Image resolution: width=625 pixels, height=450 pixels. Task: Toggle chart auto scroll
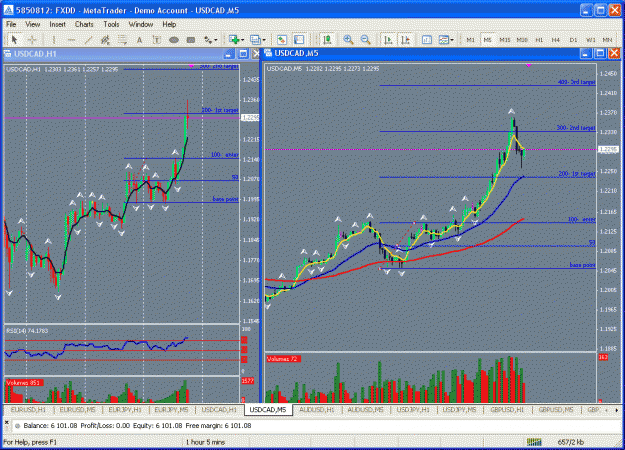(x=388, y=40)
